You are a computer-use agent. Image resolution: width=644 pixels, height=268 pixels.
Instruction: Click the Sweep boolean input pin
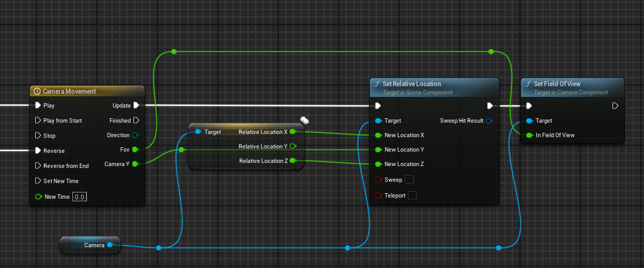[x=378, y=180]
